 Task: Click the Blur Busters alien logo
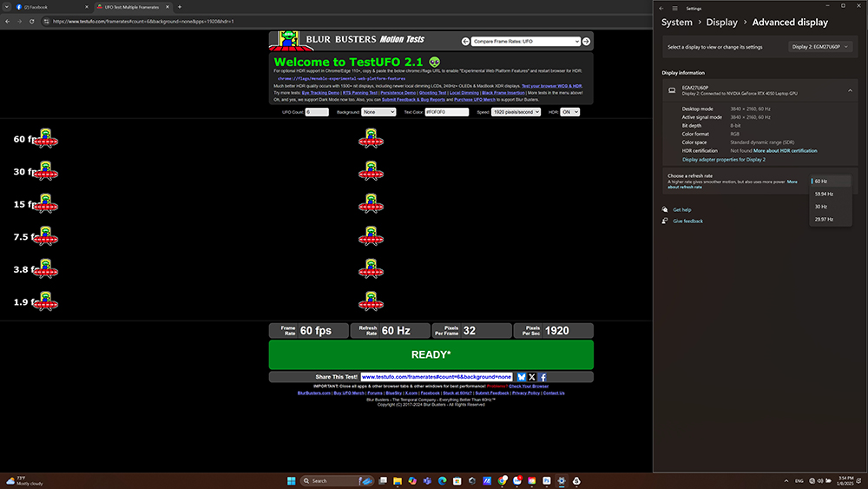pyautogui.click(x=286, y=41)
